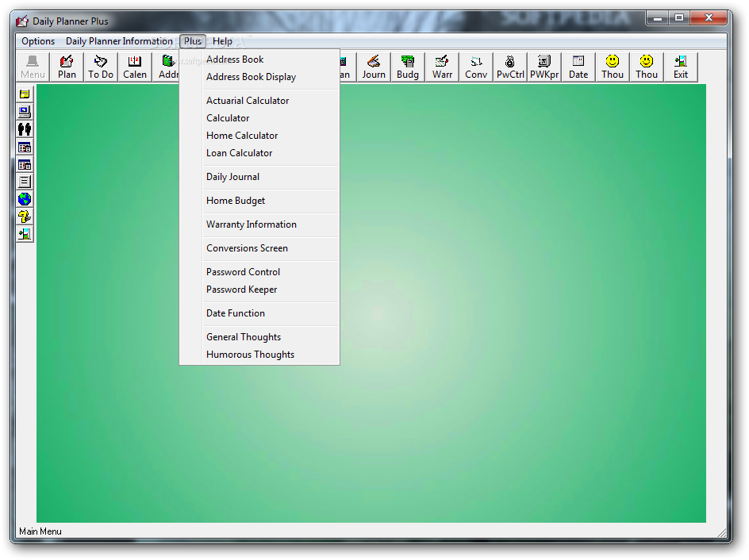Click the computer monitor sidebar icon

pyautogui.click(x=25, y=112)
